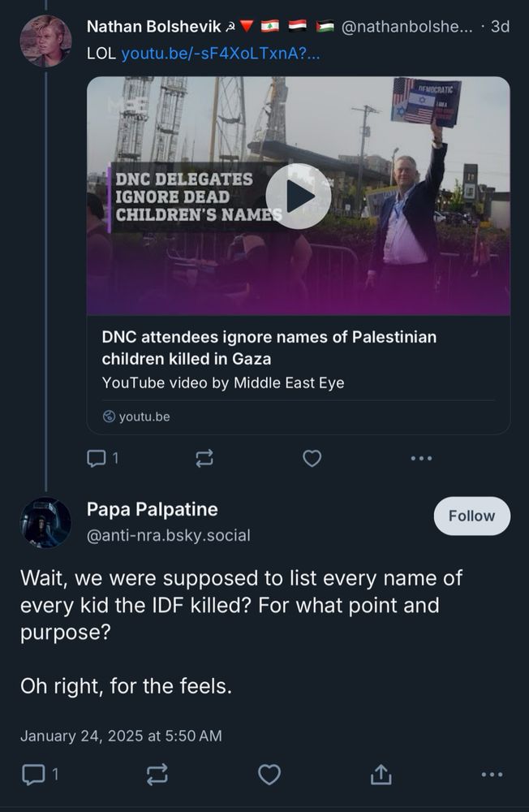Viewport: 529px width, 812px height.
Task: Open the three-dot menu on Nathan's post
Action: click(421, 458)
